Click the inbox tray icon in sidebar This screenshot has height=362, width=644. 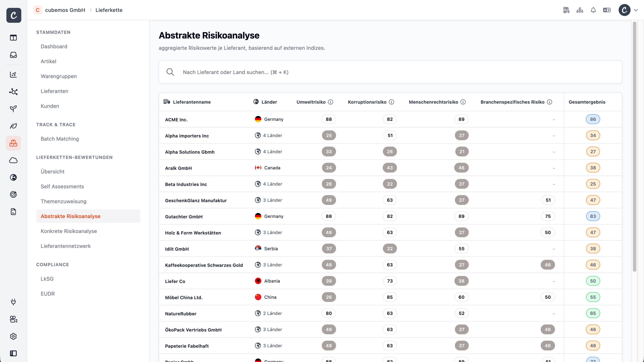click(13, 55)
